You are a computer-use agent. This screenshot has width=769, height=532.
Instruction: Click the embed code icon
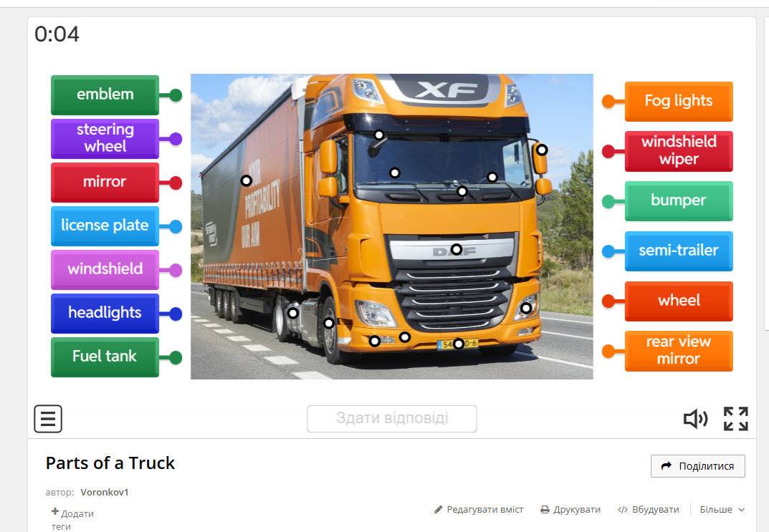(x=622, y=510)
